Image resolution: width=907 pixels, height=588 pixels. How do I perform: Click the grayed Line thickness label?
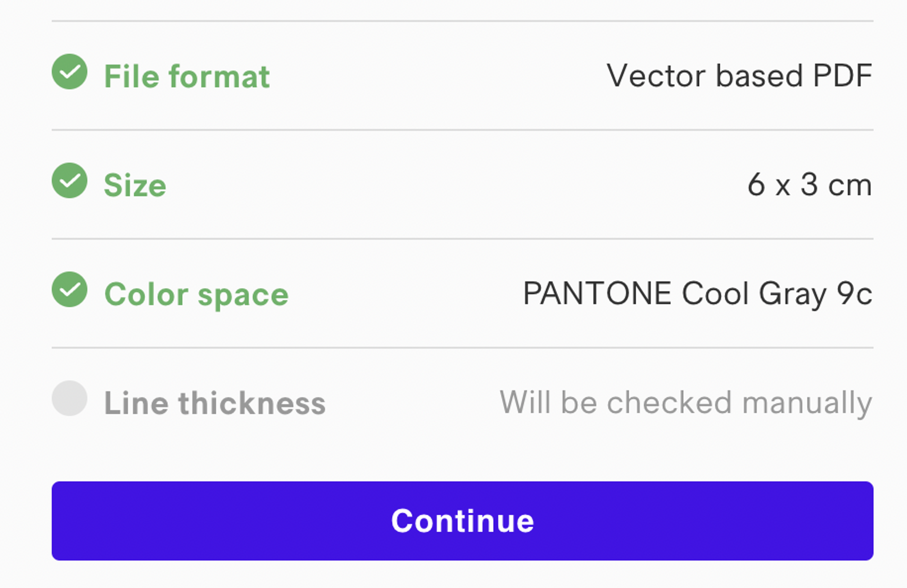(x=215, y=403)
